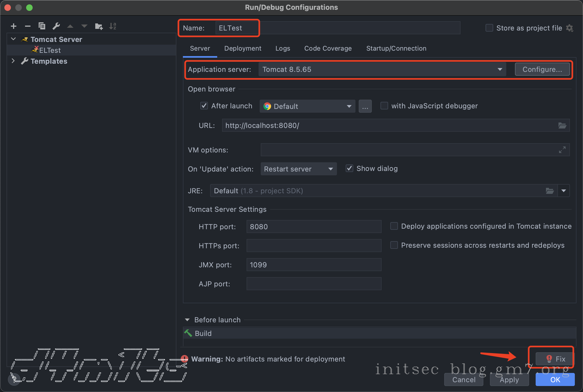Enable with JavaScript debugger checkbox
583x392 pixels.
384,106
